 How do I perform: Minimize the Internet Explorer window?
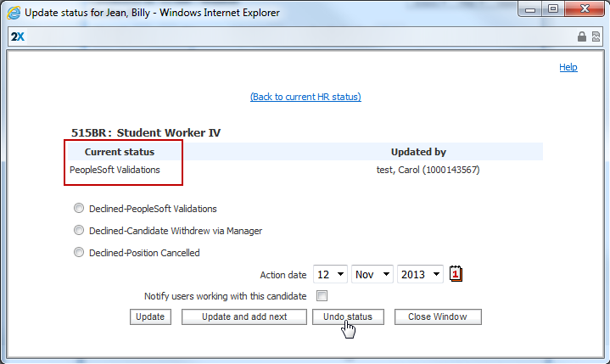point(530,9)
